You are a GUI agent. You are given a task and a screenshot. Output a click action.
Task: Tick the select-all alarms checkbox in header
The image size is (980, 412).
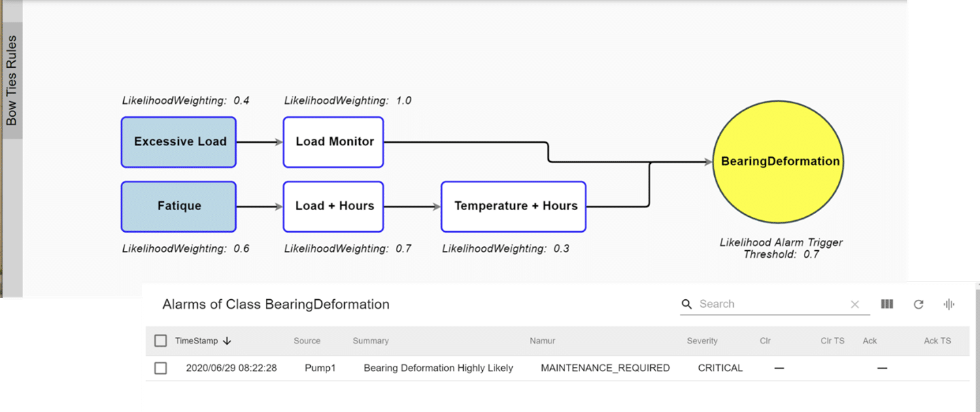point(160,341)
